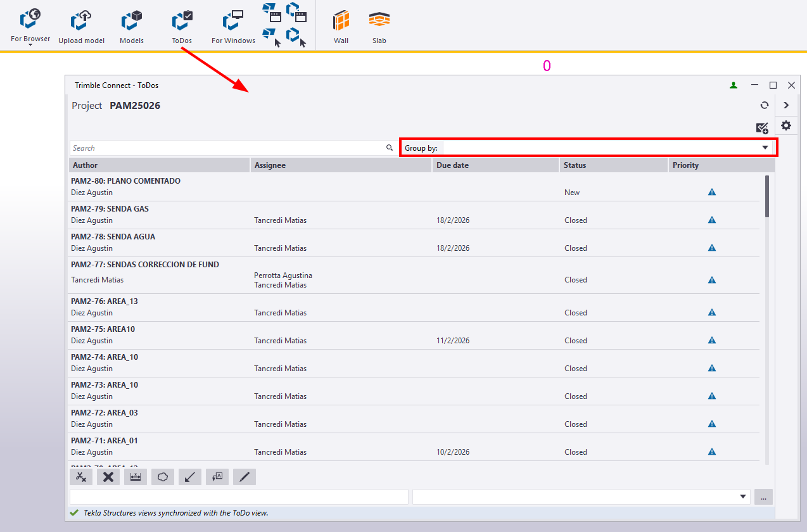Image resolution: width=807 pixels, height=532 pixels.
Task: Select the PAM2-79: SENDA GAS todo
Action: click(x=110, y=209)
